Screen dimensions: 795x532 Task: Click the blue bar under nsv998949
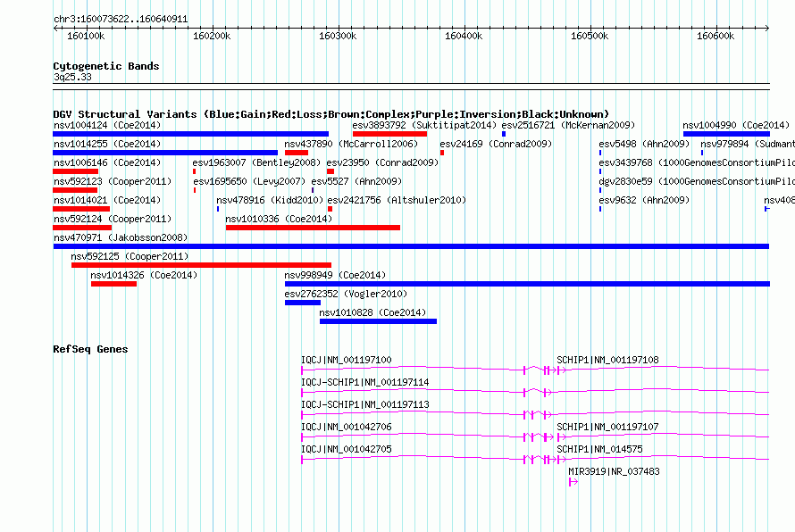coord(527,284)
